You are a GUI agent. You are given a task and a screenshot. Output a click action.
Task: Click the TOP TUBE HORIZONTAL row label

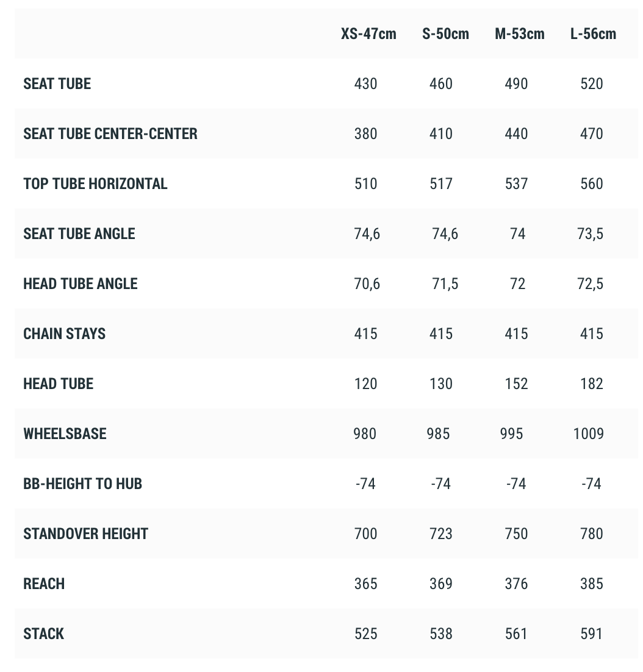[95, 184]
